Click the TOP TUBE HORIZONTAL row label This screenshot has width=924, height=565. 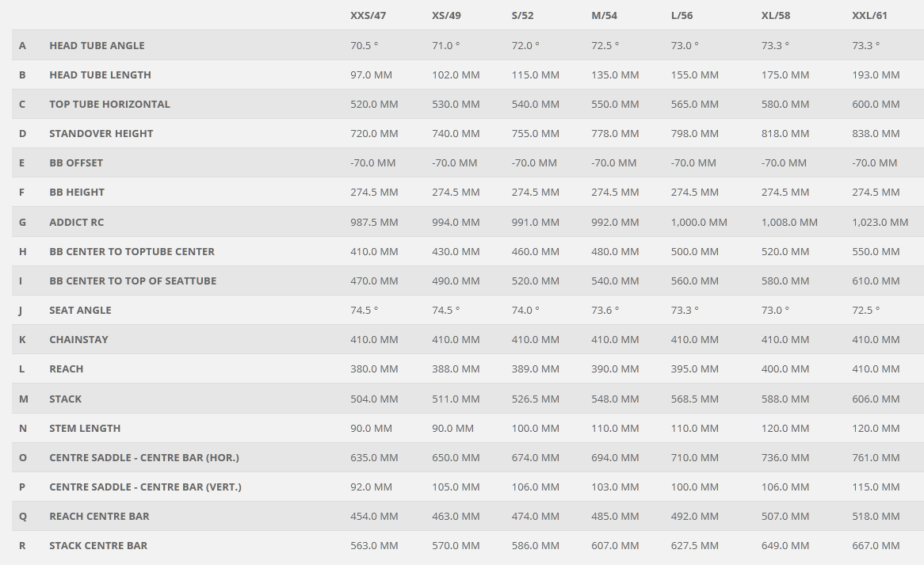point(109,105)
